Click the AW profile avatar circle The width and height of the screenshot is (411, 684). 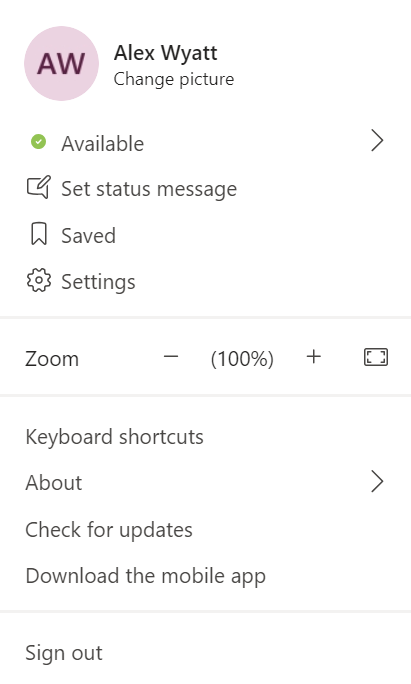click(x=62, y=64)
